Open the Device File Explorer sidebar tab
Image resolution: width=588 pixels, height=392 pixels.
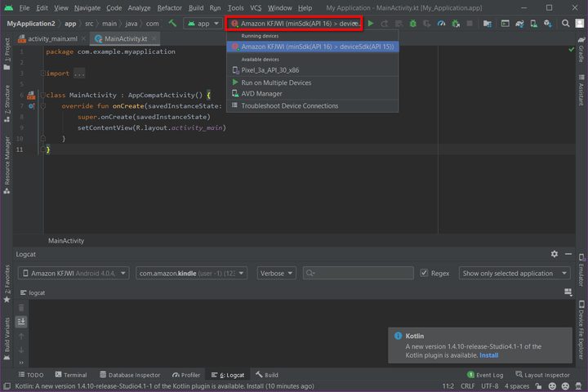(581, 329)
